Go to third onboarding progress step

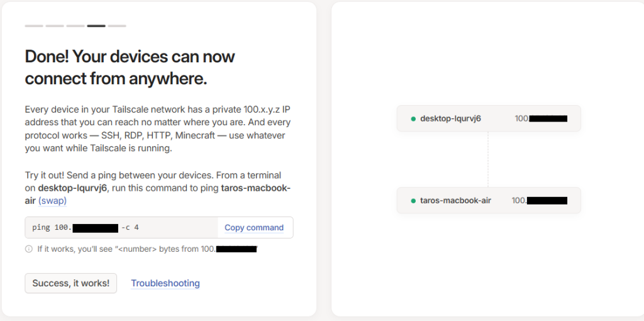75,26
